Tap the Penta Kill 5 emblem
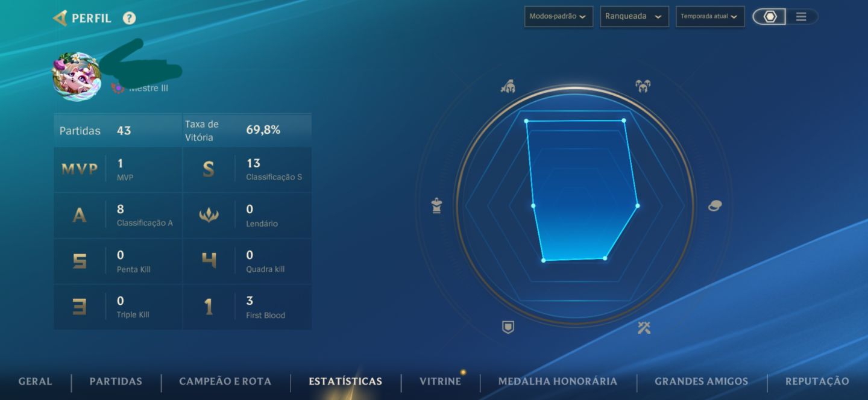The image size is (868, 400). [x=80, y=261]
